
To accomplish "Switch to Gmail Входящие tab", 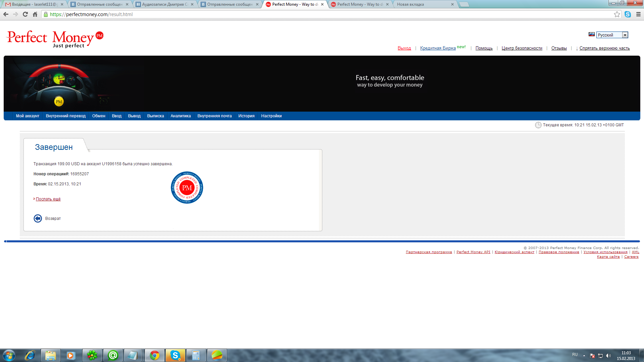I will click(x=34, y=4).
